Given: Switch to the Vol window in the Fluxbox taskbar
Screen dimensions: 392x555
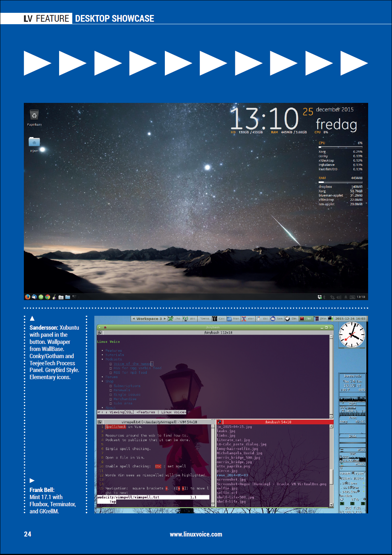Looking at the screenshot, I should [263, 319].
